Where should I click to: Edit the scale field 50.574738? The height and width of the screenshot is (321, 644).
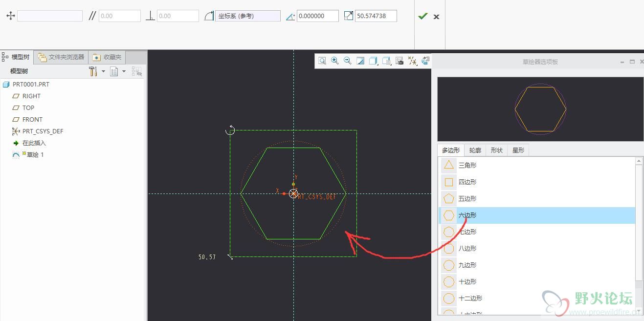click(376, 16)
